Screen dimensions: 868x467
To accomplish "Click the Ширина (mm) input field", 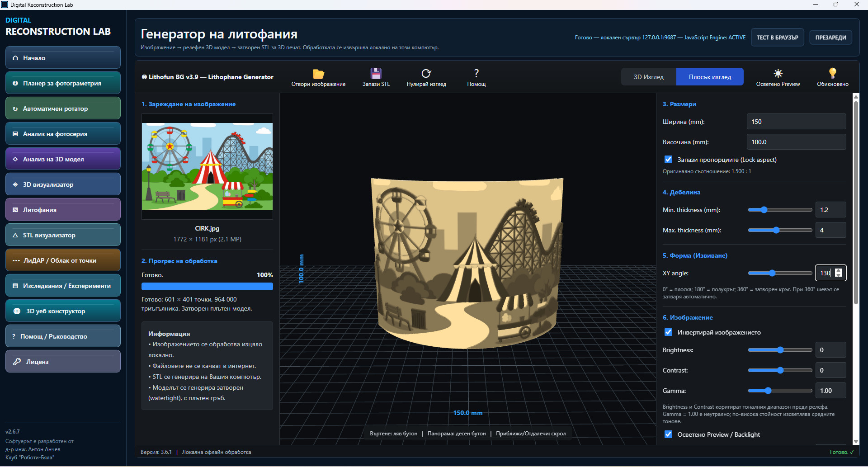I will (x=796, y=122).
